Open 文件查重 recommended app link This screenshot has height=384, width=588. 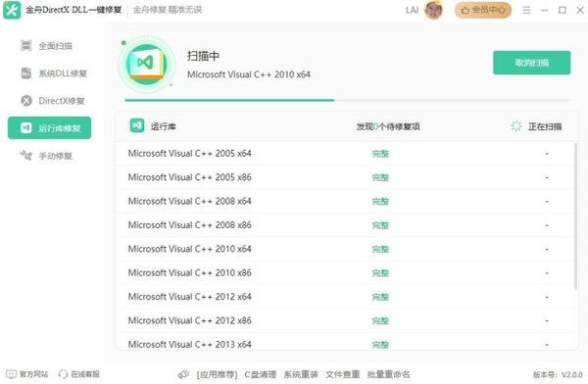point(342,374)
